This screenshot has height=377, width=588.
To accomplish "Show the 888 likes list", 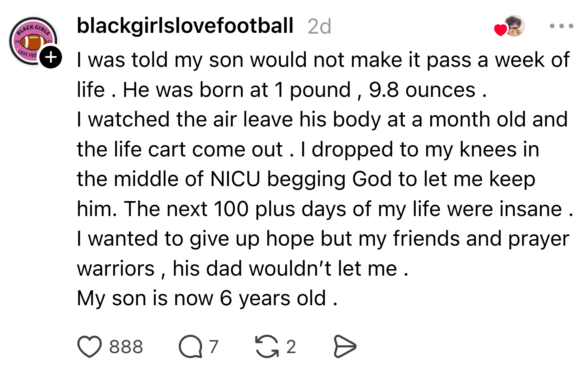I will [x=126, y=347].
